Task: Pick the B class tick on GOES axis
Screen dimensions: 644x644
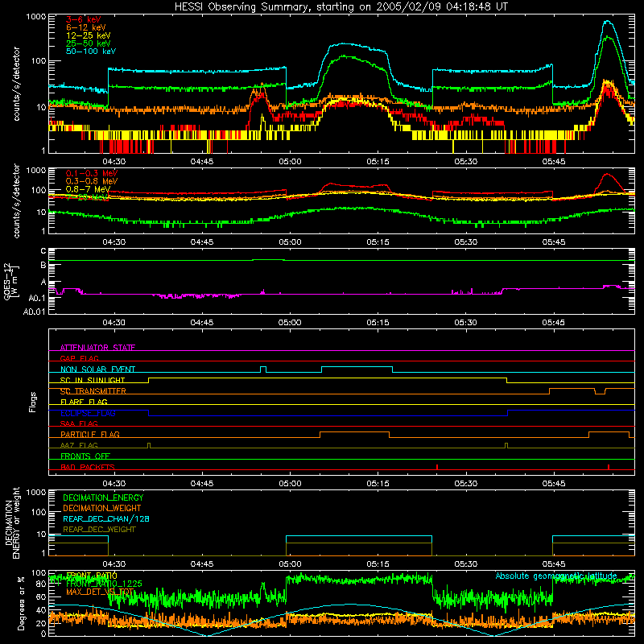Action: click(43, 266)
